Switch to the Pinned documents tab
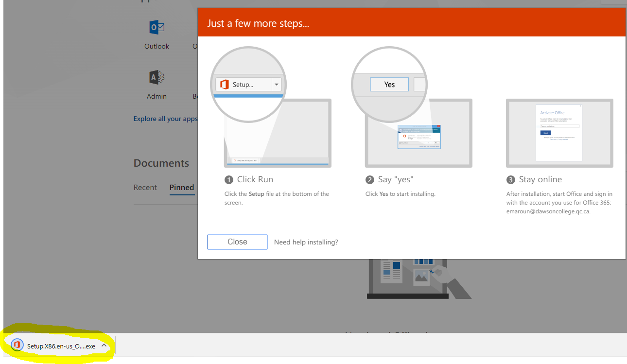 [x=182, y=188]
